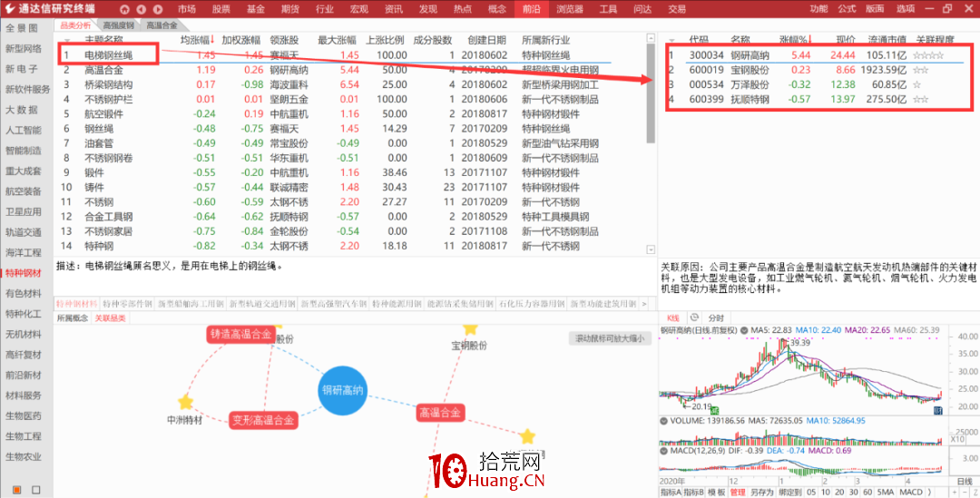Click the 管理 button below chart
The height and width of the screenshot is (498, 980).
click(x=738, y=492)
